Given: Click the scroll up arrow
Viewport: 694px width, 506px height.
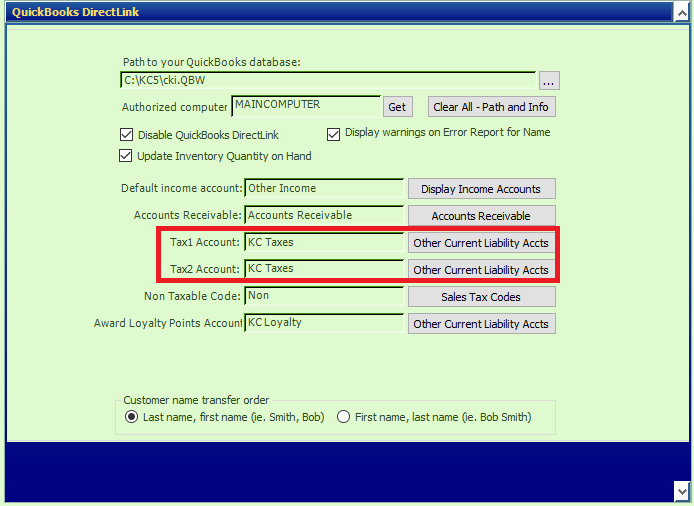Looking at the screenshot, I should click(x=682, y=13).
